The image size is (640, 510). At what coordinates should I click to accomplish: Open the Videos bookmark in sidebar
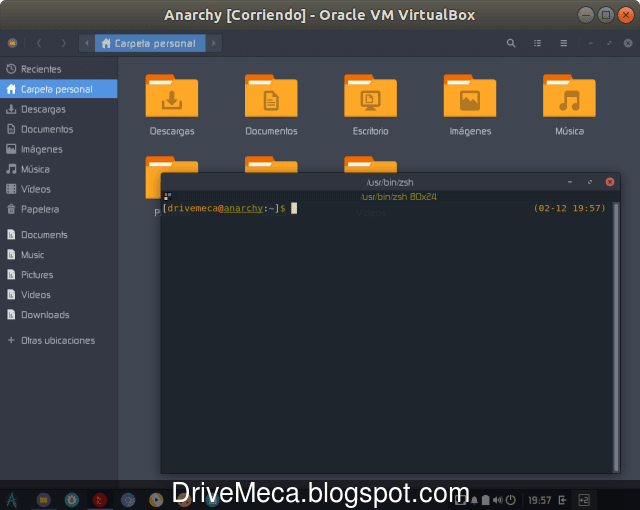[x=59, y=295]
